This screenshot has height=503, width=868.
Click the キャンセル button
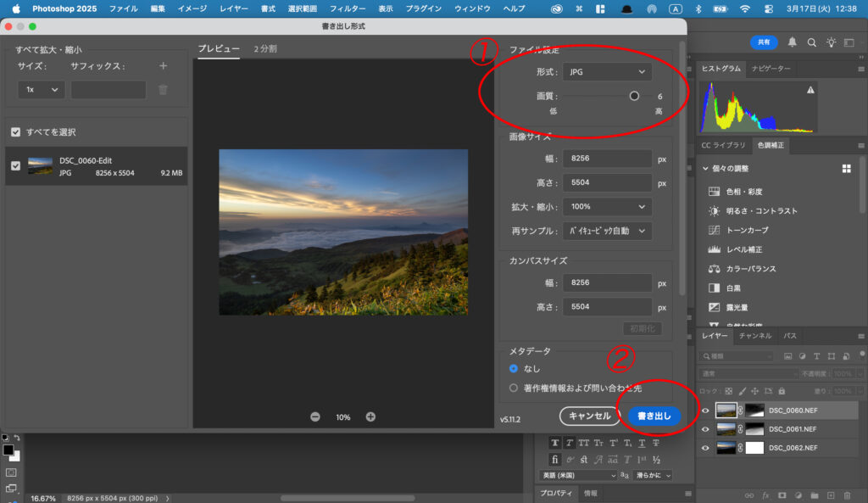pos(589,416)
